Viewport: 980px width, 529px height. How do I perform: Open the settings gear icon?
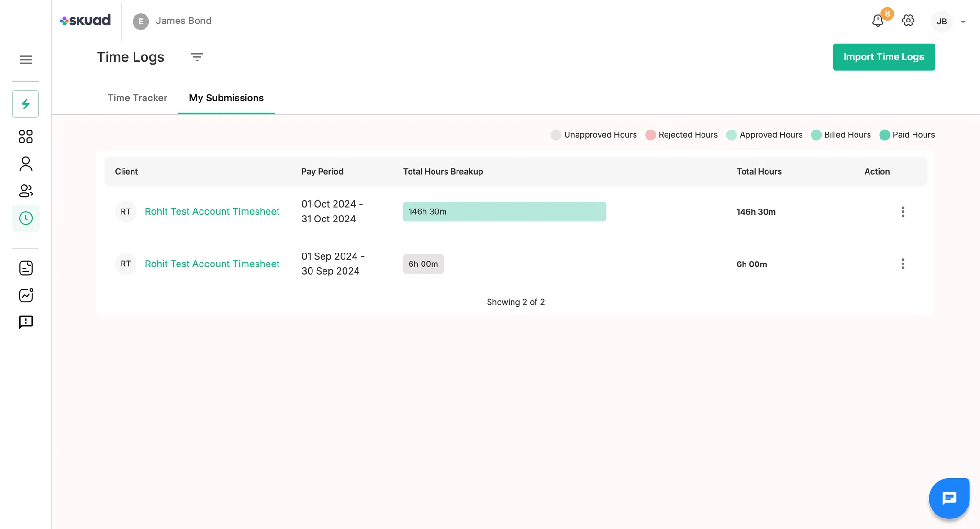point(908,21)
